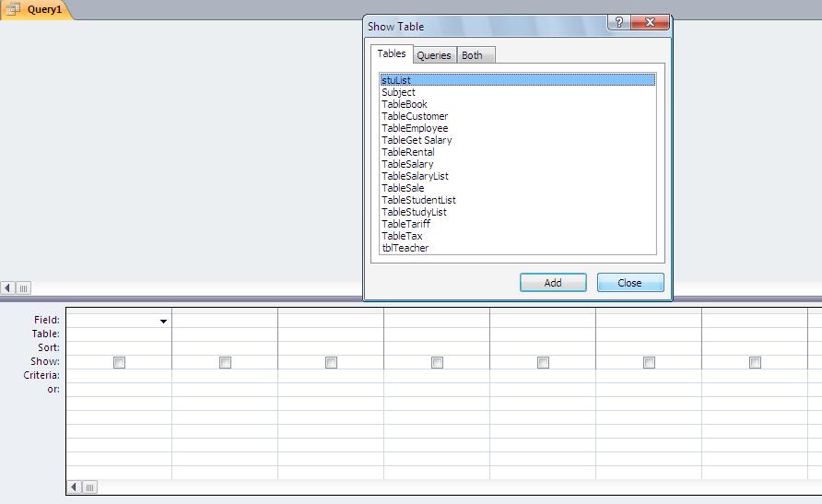
Task: Select TableTariff in the list
Action: [517, 224]
